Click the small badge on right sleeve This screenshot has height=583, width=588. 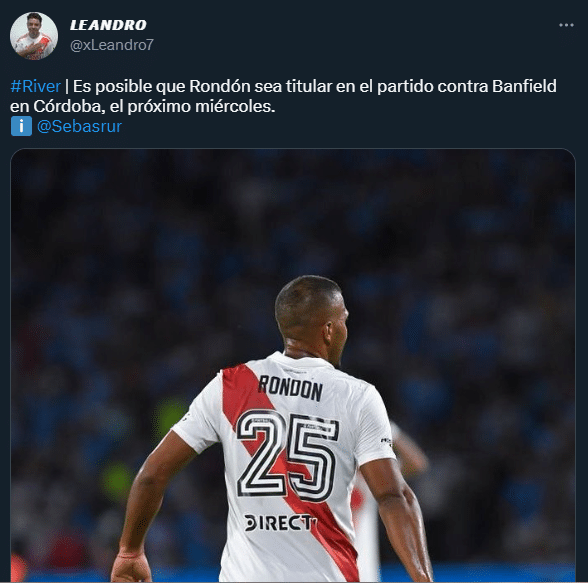point(386,442)
